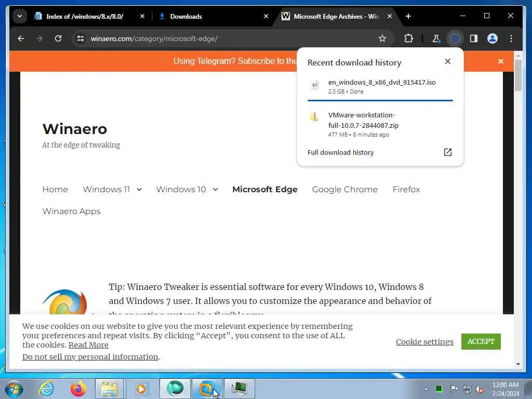This screenshot has width=532, height=399.
Task: Launch Internet Explorer from taskbar
Action: click(46, 389)
